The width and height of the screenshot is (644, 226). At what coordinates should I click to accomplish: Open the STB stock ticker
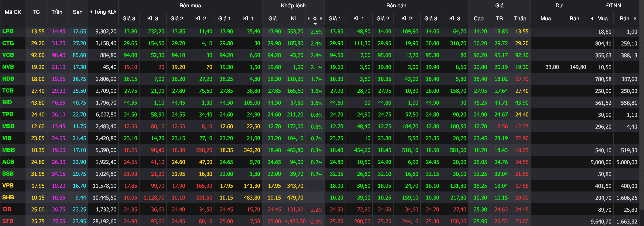[8, 221]
